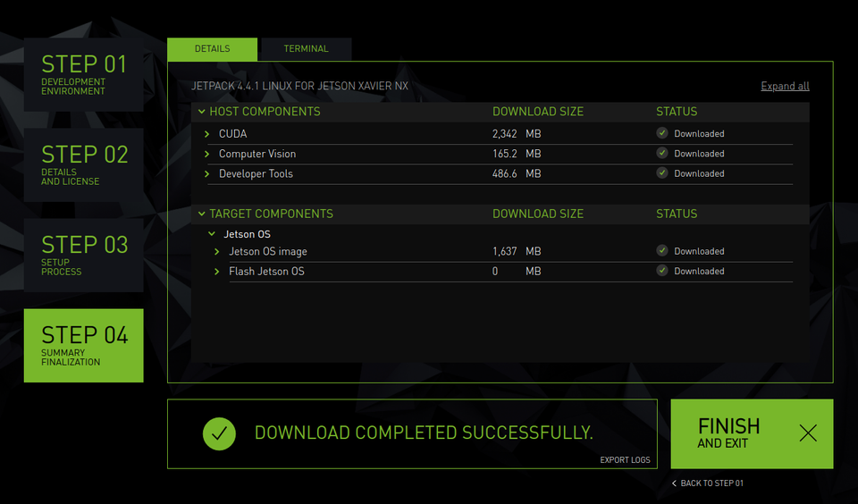Select Step 04 Summary Finalization

84,346
